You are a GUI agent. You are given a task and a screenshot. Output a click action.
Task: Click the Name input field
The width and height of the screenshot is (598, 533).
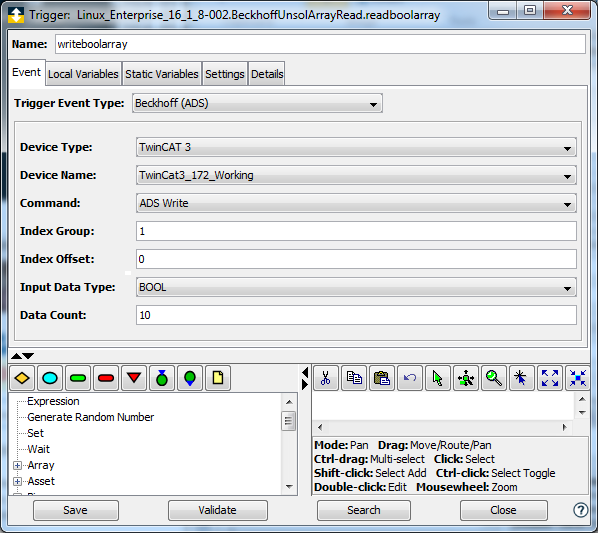tap(320, 44)
